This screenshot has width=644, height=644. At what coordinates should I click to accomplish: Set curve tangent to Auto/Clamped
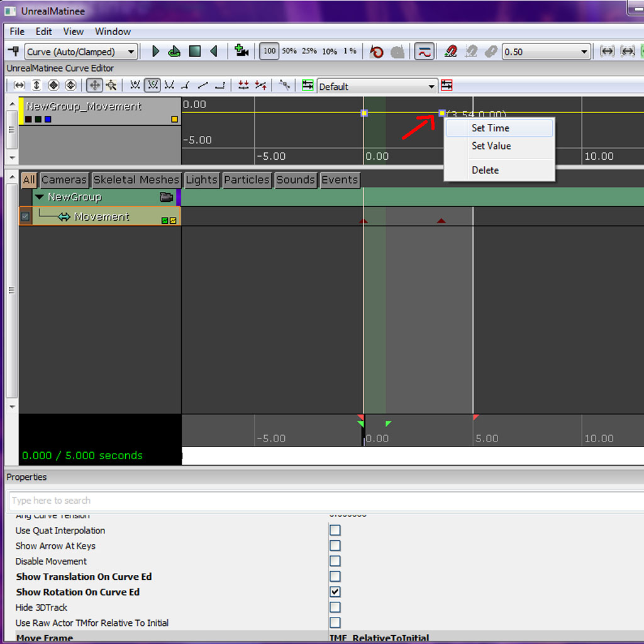(x=152, y=85)
